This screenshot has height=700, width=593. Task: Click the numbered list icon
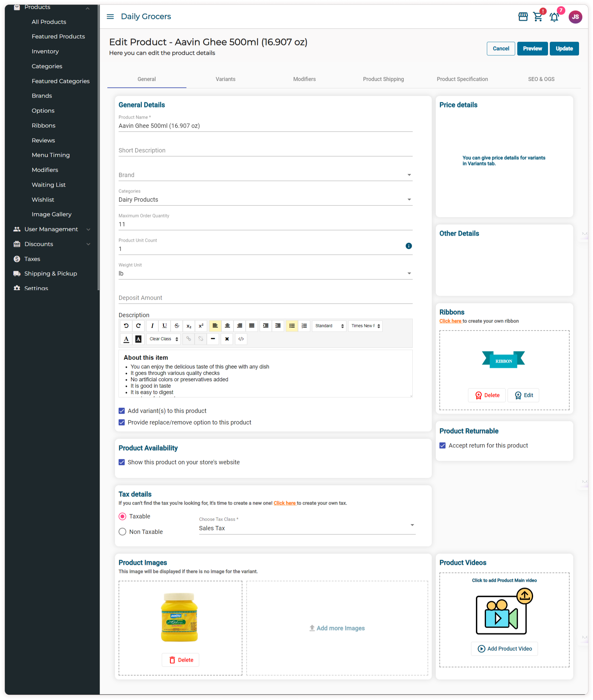pyautogui.click(x=304, y=326)
